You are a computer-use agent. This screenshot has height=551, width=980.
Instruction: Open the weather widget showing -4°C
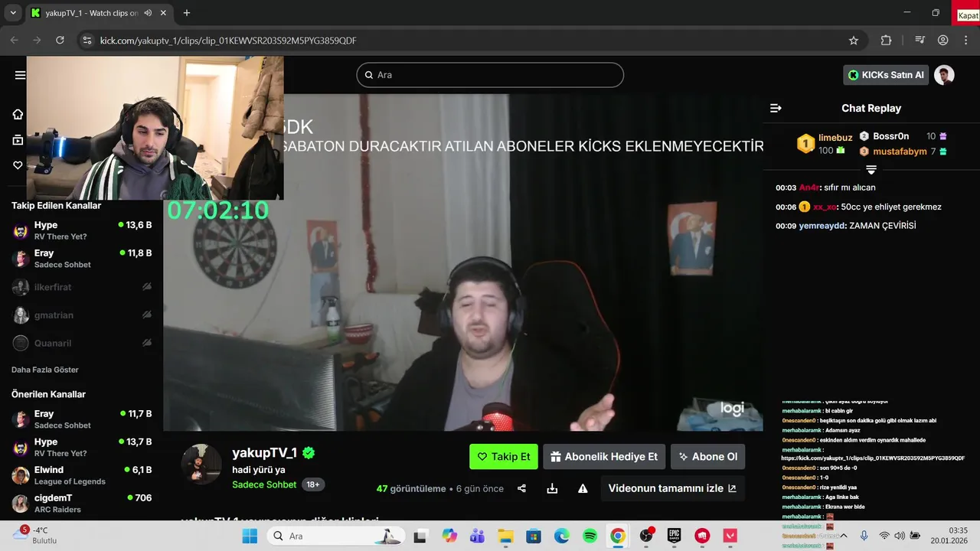pos(35,535)
